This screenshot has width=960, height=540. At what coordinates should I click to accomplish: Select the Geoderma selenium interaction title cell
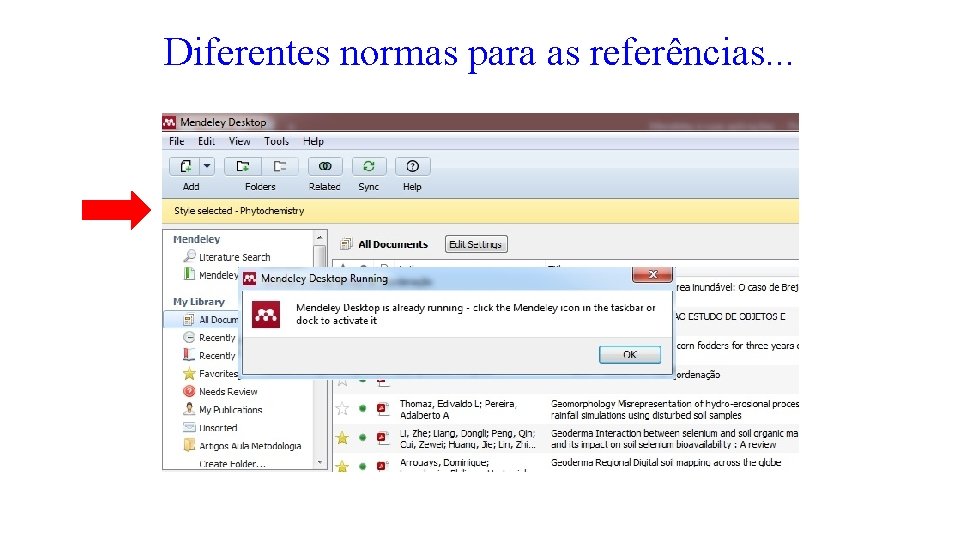[675, 438]
